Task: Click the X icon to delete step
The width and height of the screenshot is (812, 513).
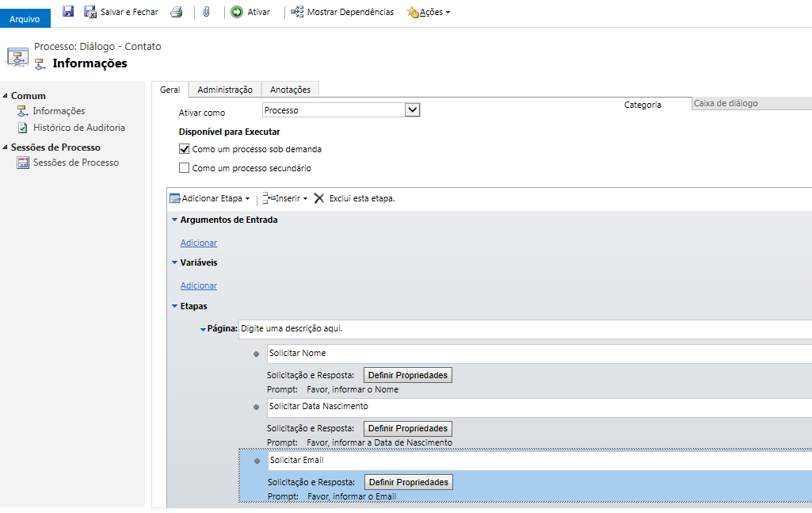Action: pos(319,198)
